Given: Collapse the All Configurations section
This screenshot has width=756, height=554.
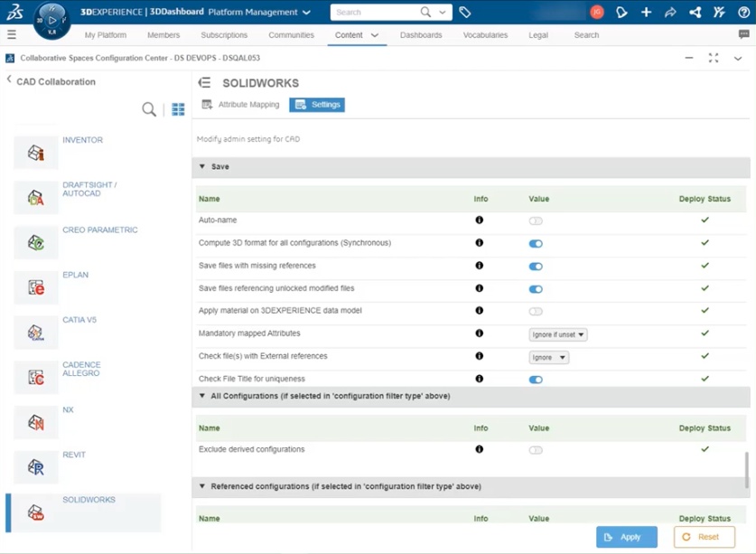Looking at the screenshot, I should 202,396.
